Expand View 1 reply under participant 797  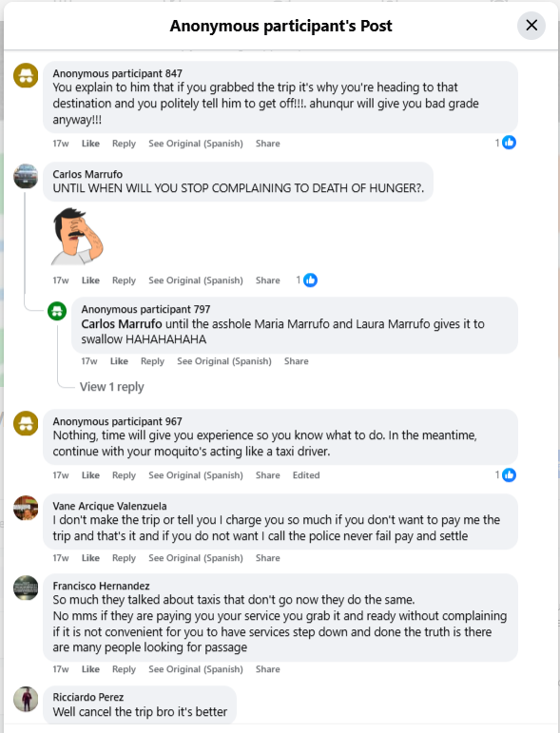[112, 387]
